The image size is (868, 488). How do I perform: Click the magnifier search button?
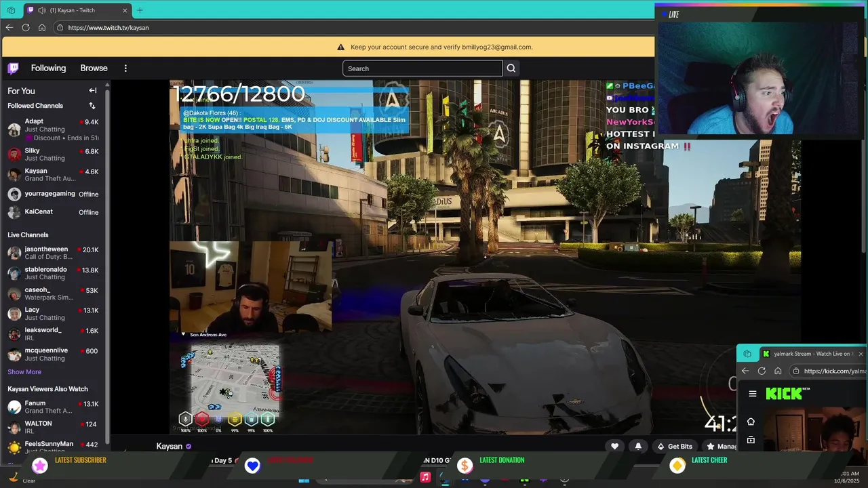[511, 68]
